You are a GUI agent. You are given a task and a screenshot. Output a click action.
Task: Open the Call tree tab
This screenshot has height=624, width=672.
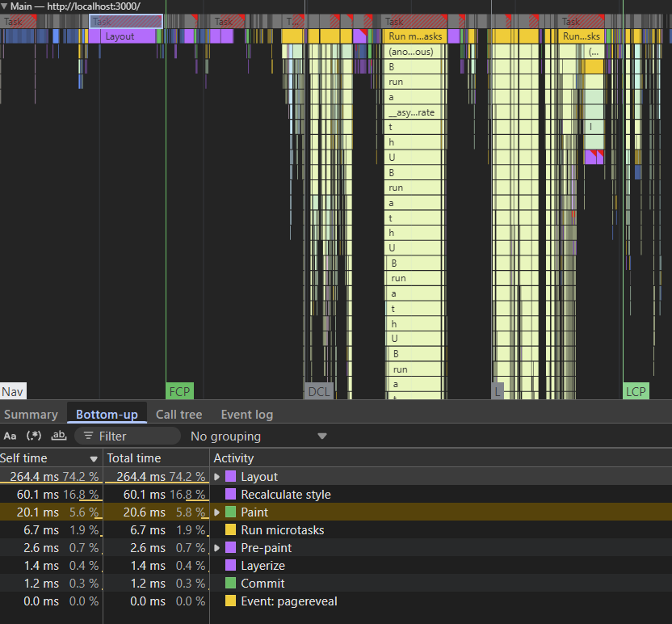178,415
